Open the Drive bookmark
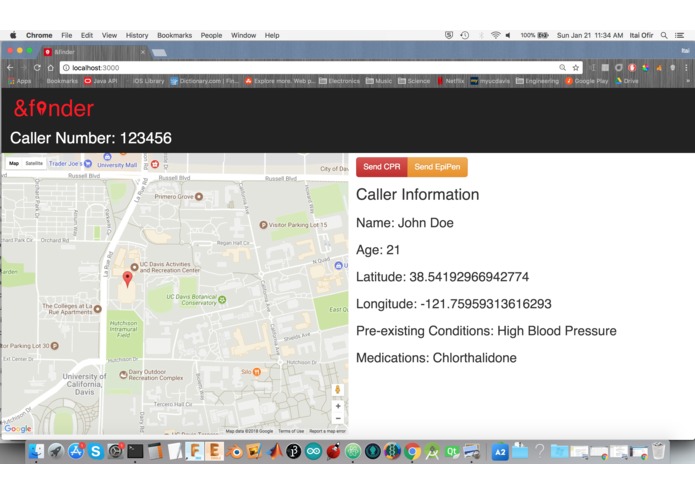This screenshot has width=695, height=494. pos(627,81)
